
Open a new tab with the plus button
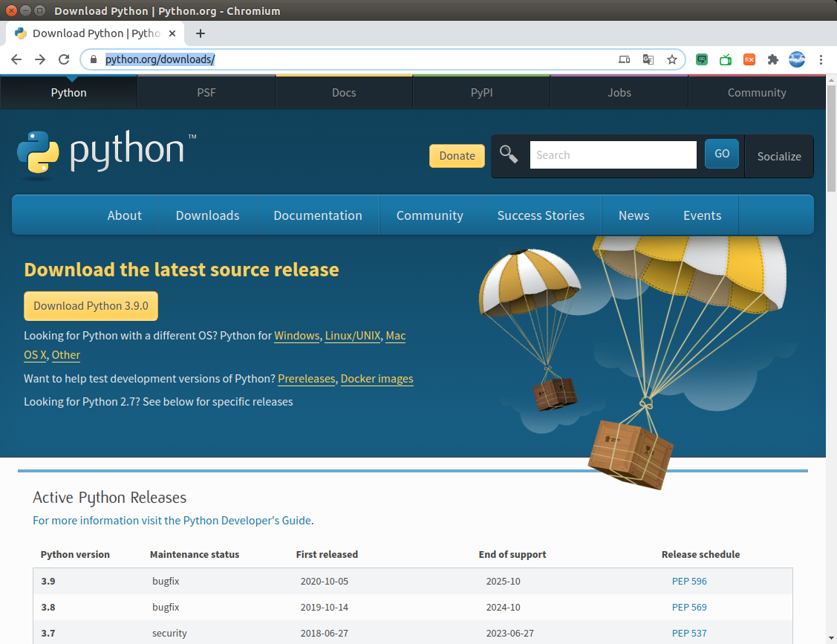point(201,33)
